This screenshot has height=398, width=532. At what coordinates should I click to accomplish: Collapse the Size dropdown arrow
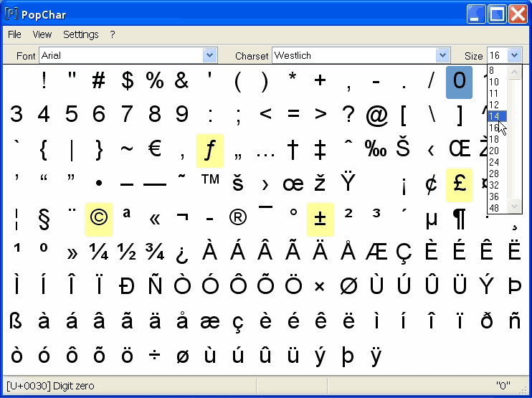514,55
